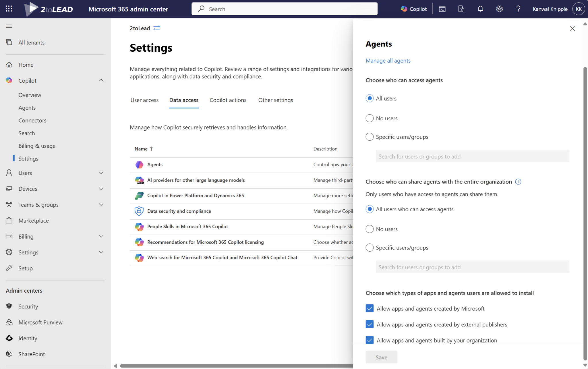This screenshot has width=588, height=369.
Task: Open the notifications bell icon
Action: pyautogui.click(x=480, y=9)
